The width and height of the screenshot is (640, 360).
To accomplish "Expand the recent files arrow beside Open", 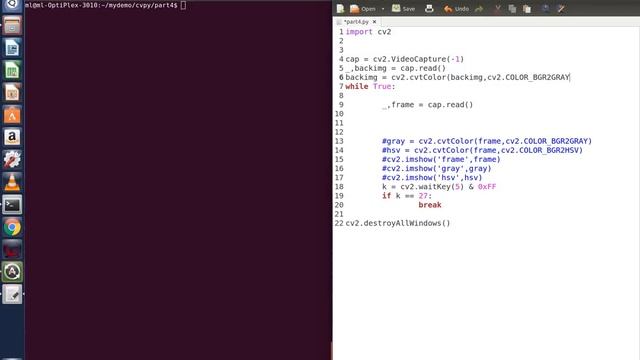I will coord(383,9).
